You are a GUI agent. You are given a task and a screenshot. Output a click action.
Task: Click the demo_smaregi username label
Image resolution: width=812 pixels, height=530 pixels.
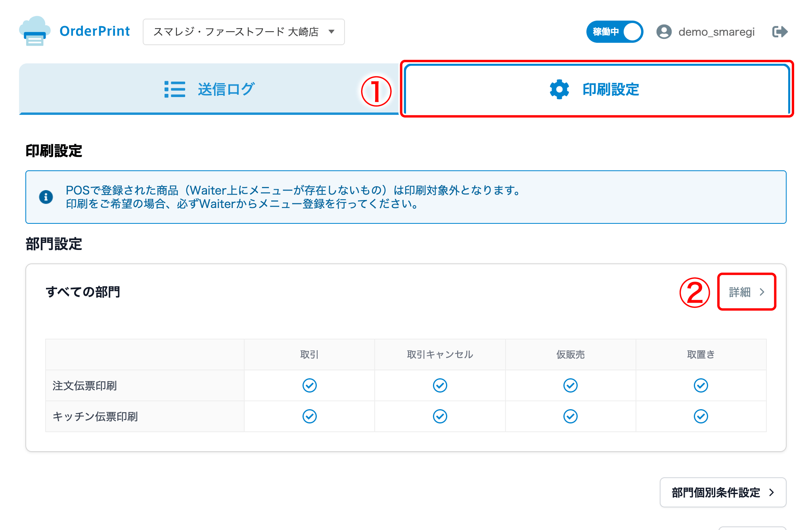click(x=716, y=32)
